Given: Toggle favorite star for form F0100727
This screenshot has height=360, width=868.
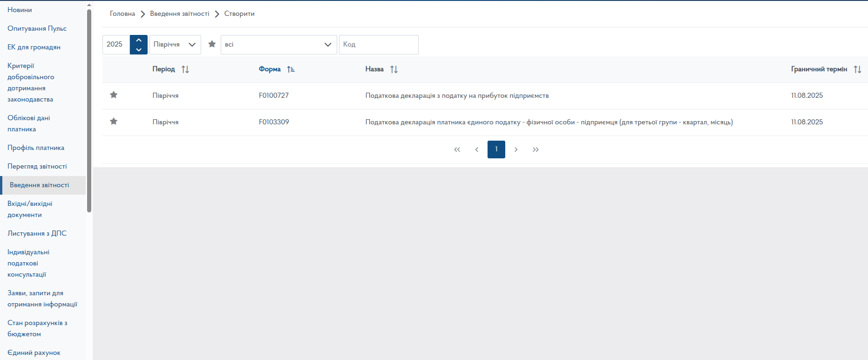Looking at the screenshot, I should (x=114, y=95).
